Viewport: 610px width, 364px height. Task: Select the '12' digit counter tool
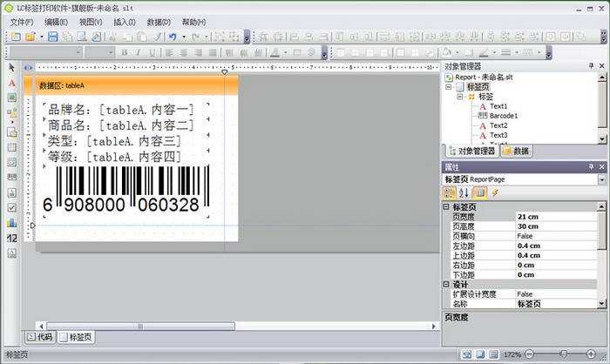(11, 238)
